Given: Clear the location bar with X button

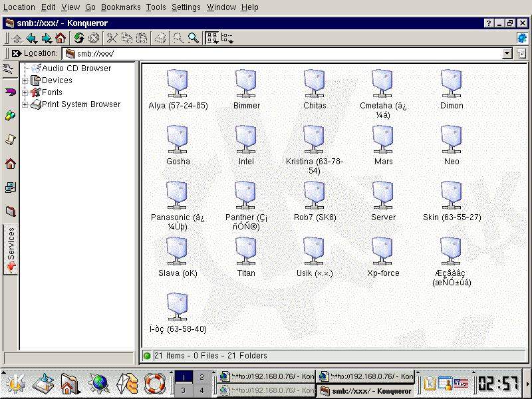Looking at the screenshot, I should (16, 53).
